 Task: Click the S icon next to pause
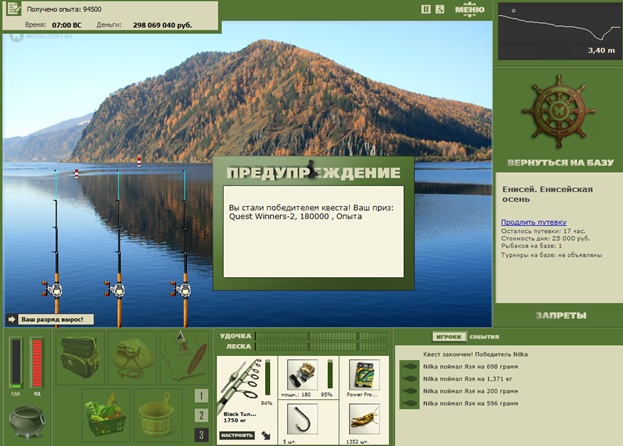(439, 9)
